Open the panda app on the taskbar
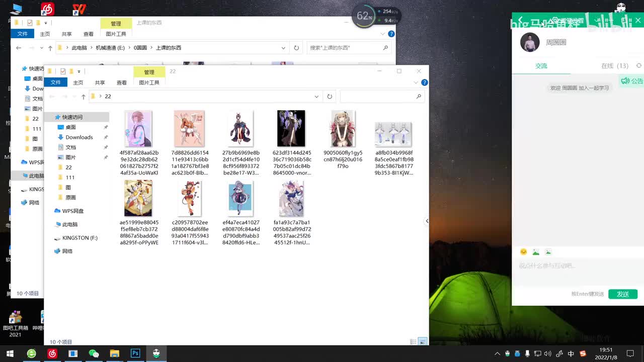The height and width of the screenshot is (362, 644). tap(156, 353)
